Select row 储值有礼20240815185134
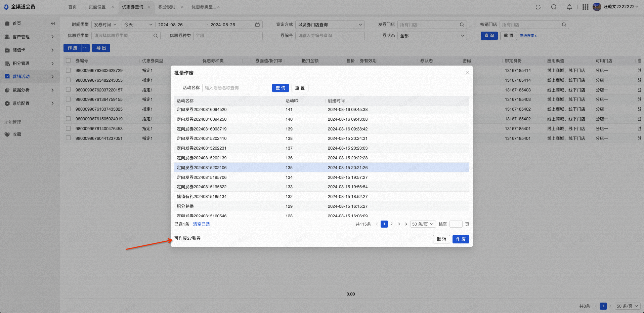This screenshot has width=644, height=313. [x=321, y=197]
